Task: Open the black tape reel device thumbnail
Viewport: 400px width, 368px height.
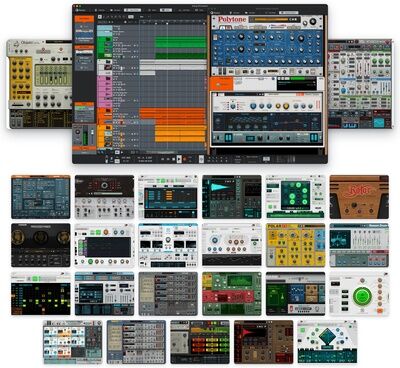Action: click(41, 245)
